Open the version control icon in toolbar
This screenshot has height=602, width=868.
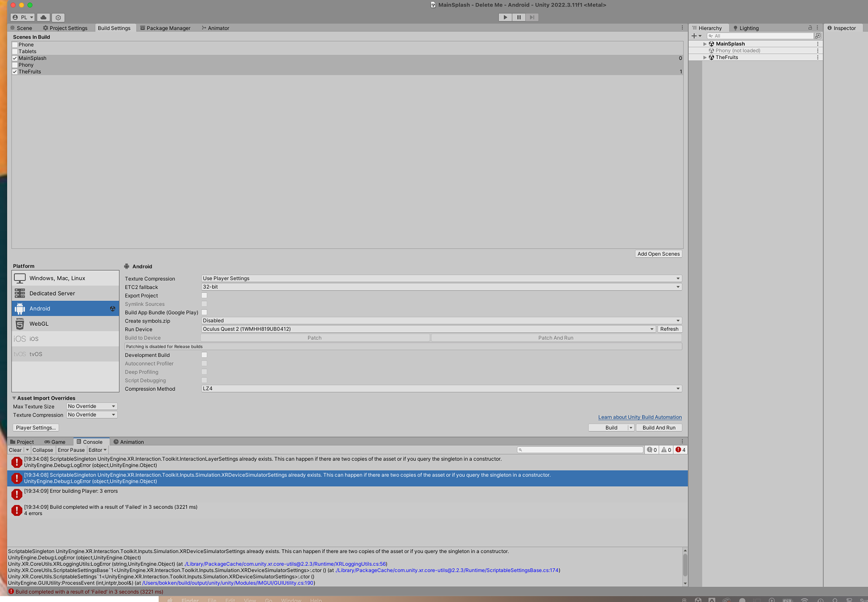(58, 17)
